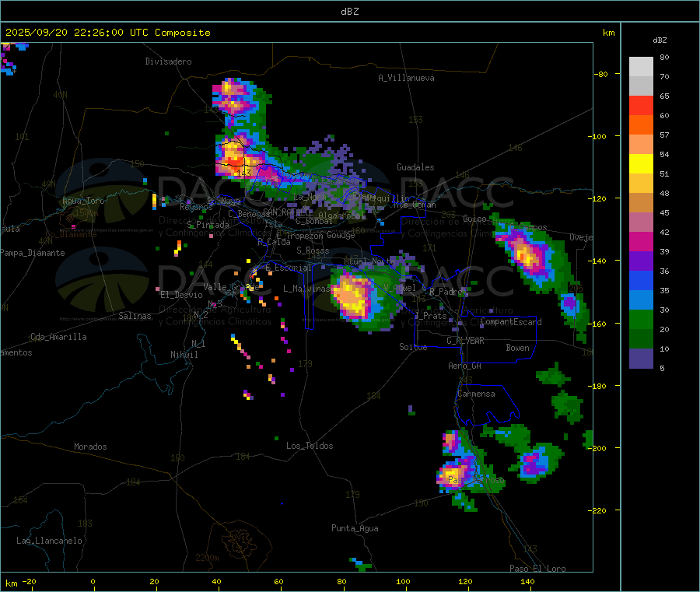Select the red 60 dBZ legend swatch

click(x=641, y=106)
